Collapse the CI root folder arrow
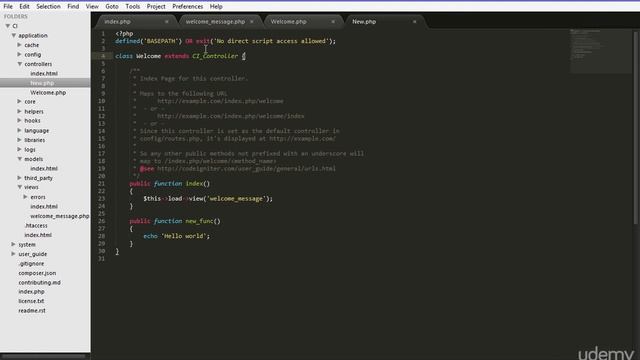The image size is (640, 360). pos(7,26)
